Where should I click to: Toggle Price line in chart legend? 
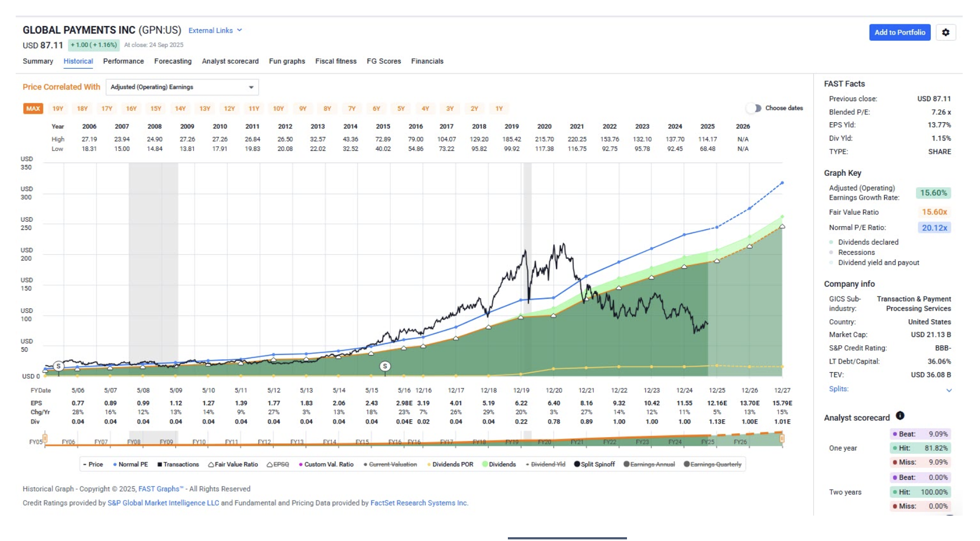[93, 464]
